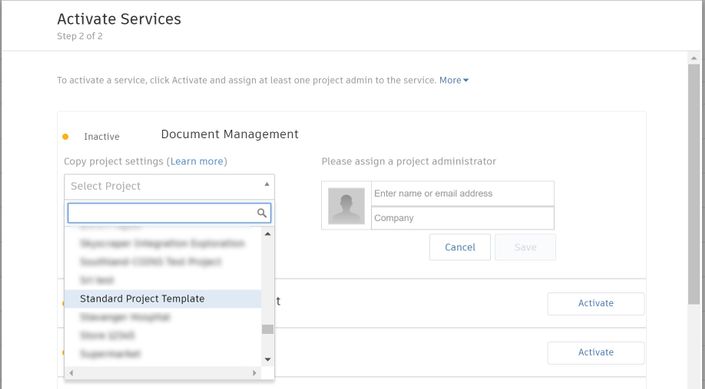This screenshot has width=705, height=389.
Task: Open the Learn more link
Action: 196,161
